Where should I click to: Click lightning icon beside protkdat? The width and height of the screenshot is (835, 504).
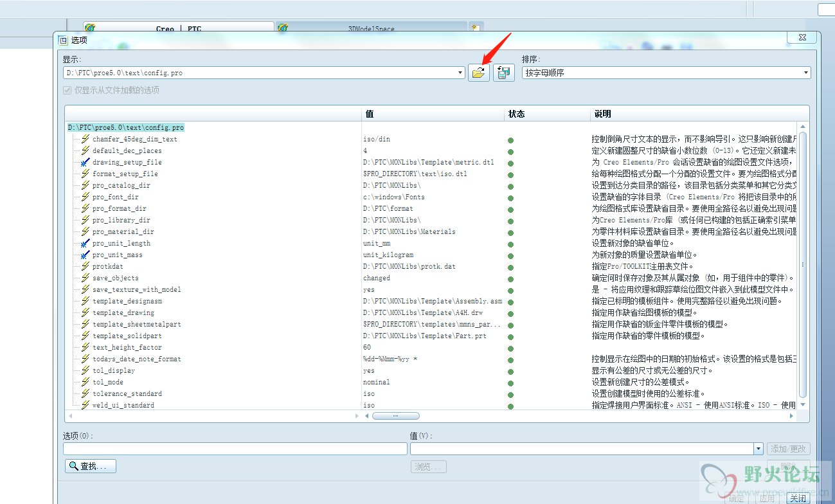(x=85, y=266)
